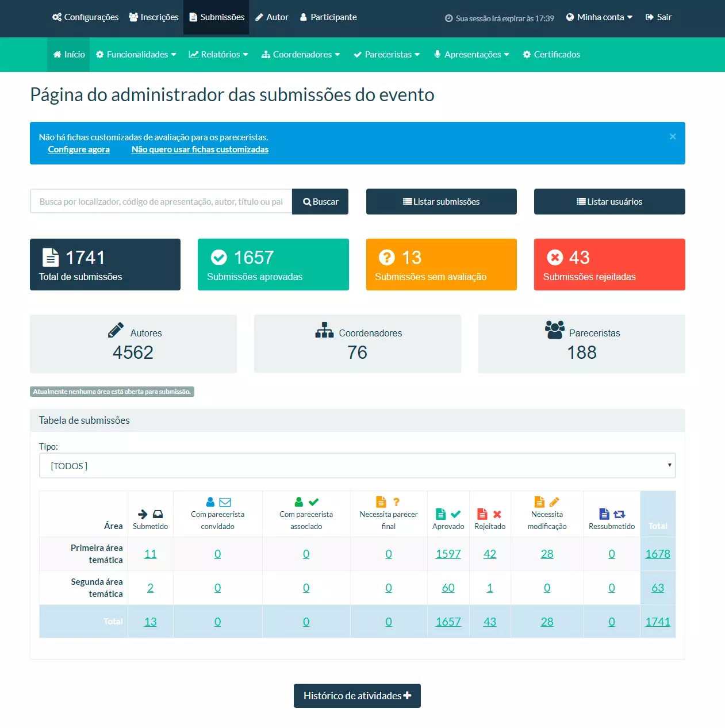Click the document icon in Total de submissões
The width and height of the screenshot is (725, 728).
[51, 257]
